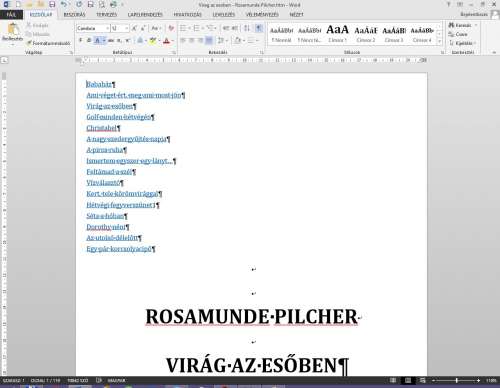Follow the Virág az esőben link
This screenshot has height=388, width=500.
[x=109, y=106]
